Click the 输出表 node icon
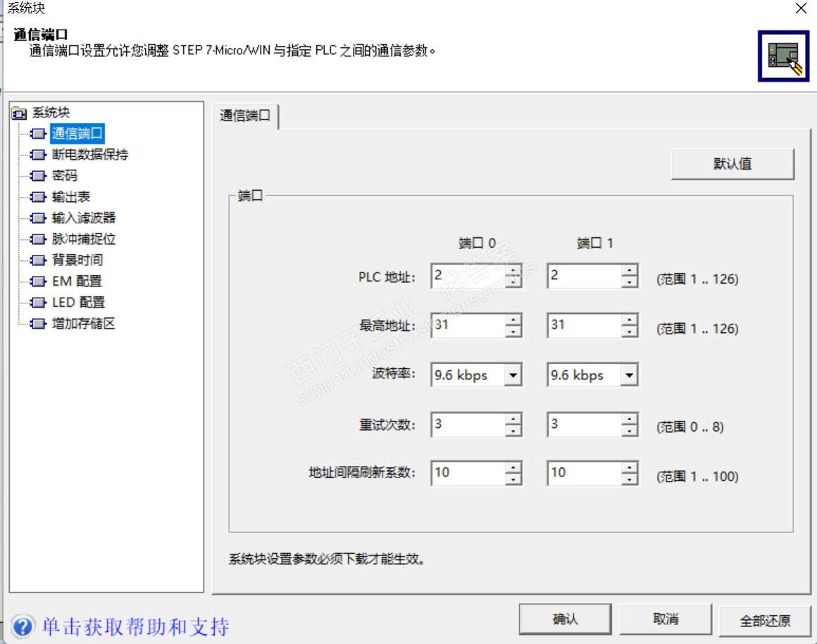This screenshot has height=644, width=817. tap(38, 197)
